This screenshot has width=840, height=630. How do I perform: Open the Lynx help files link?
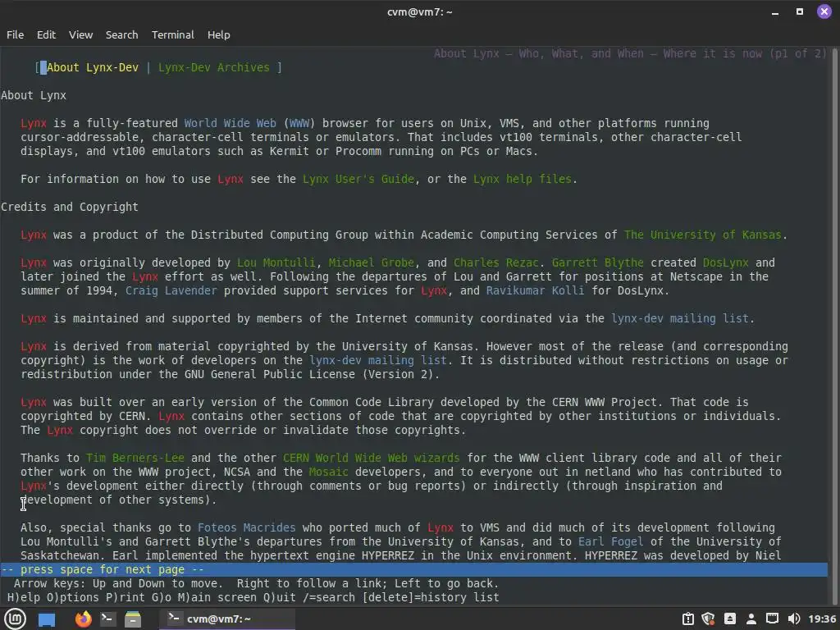pyautogui.click(x=523, y=179)
